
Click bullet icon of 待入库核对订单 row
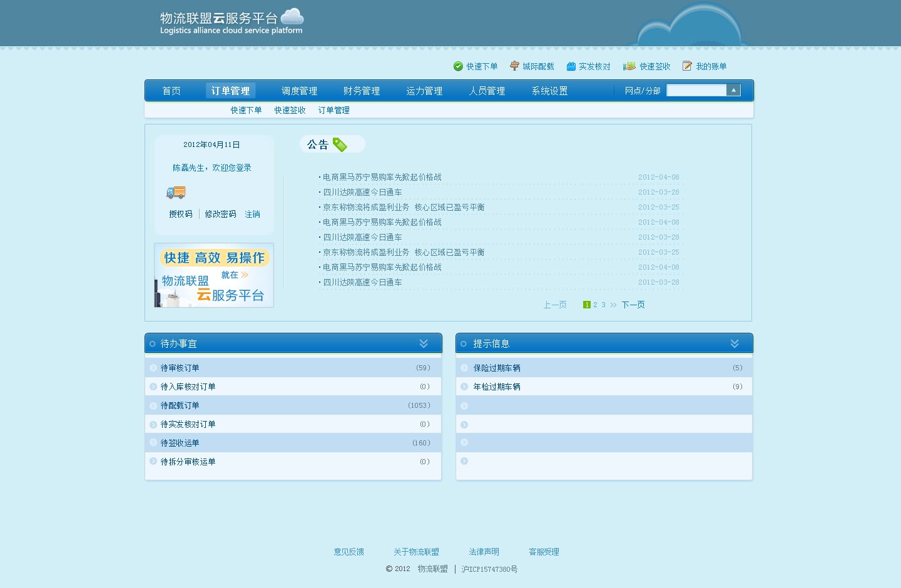coord(153,387)
